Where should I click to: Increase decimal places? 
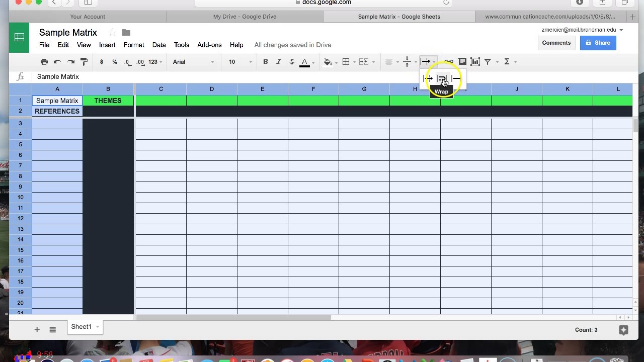coord(140,62)
